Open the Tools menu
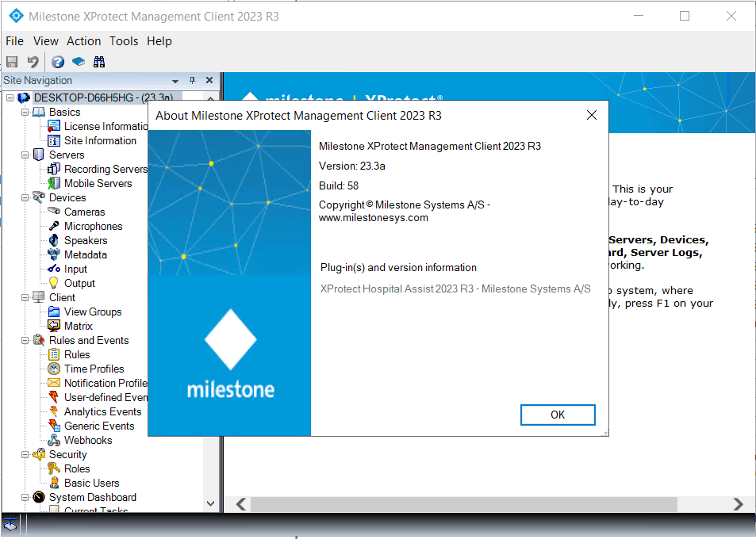The height and width of the screenshot is (539, 756). (124, 40)
